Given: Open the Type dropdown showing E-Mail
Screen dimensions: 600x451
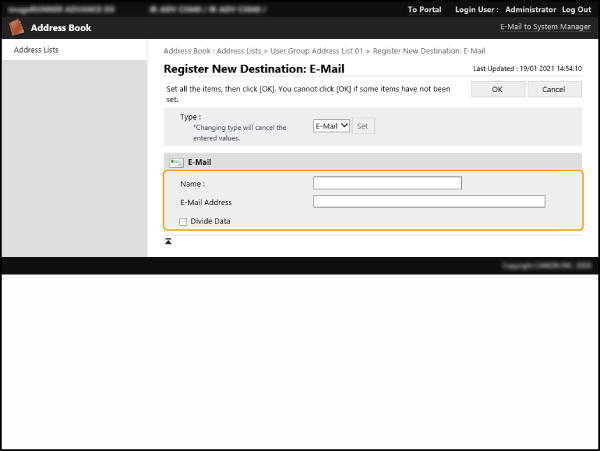Looking at the screenshot, I should (x=331, y=126).
